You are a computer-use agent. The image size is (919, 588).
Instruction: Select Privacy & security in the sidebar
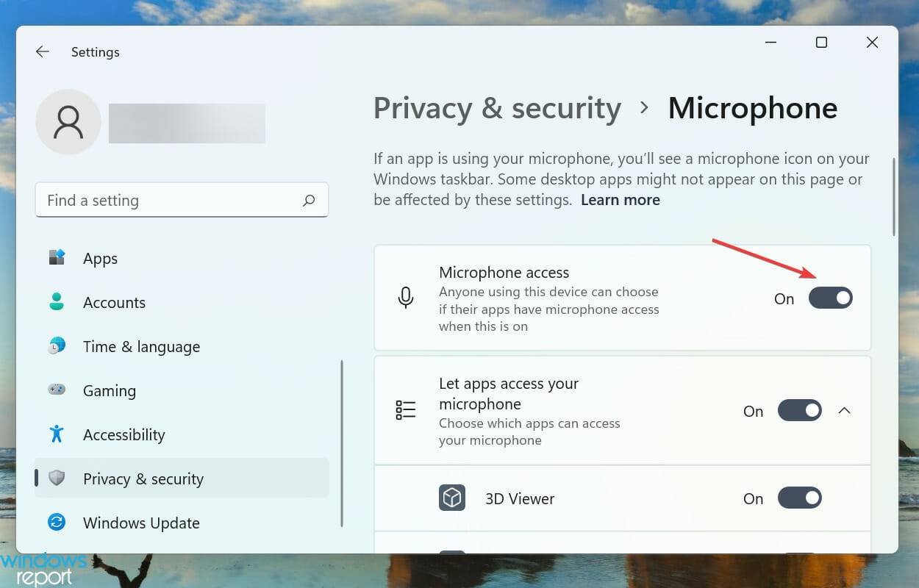click(143, 478)
